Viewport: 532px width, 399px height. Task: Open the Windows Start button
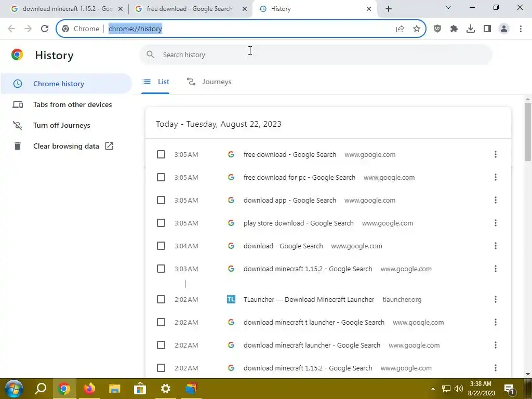pyautogui.click(x=14, y=389)
